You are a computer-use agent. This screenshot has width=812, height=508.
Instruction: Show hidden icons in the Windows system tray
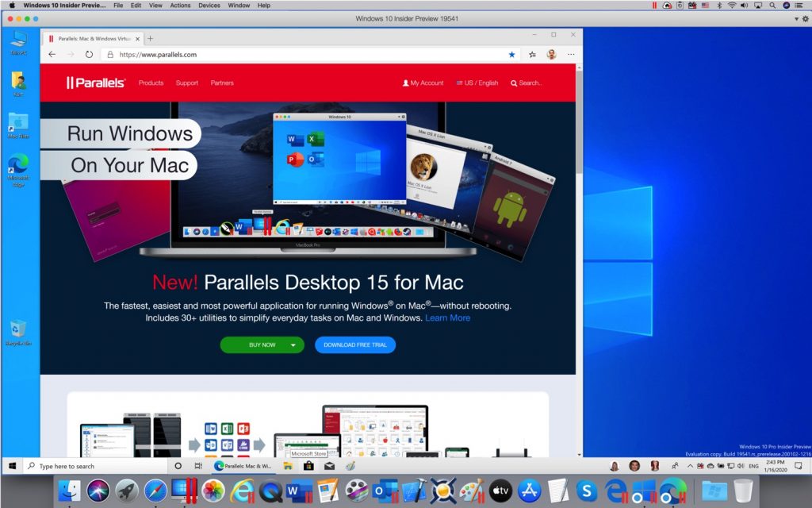pos(689,465)
